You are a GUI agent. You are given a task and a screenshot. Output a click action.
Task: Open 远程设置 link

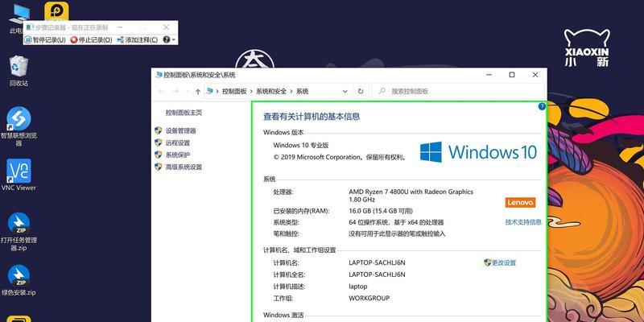point(178,143)
